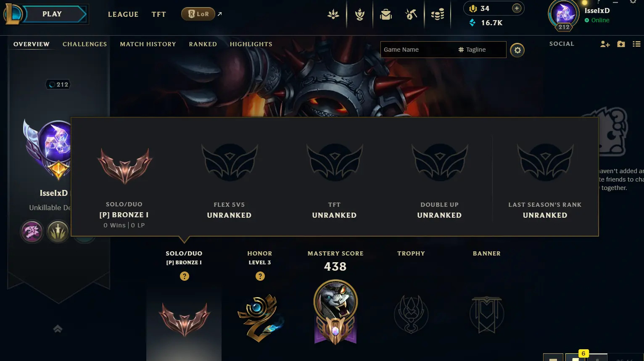Click the Game Name search field
This screenshot has width=644, height=361.
418,50
